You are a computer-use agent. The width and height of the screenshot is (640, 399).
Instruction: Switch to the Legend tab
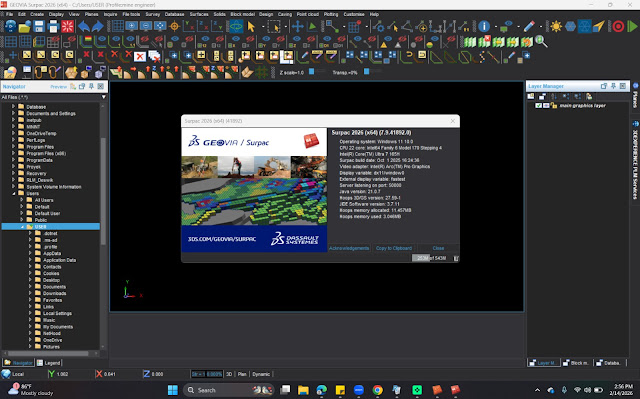tap(49, 363)
